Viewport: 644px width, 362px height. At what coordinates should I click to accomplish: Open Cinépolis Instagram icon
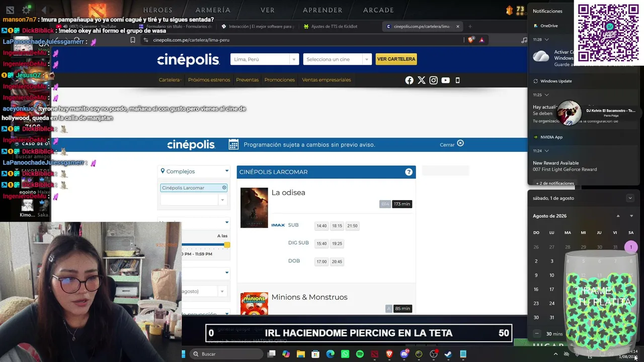pos(433,80)
